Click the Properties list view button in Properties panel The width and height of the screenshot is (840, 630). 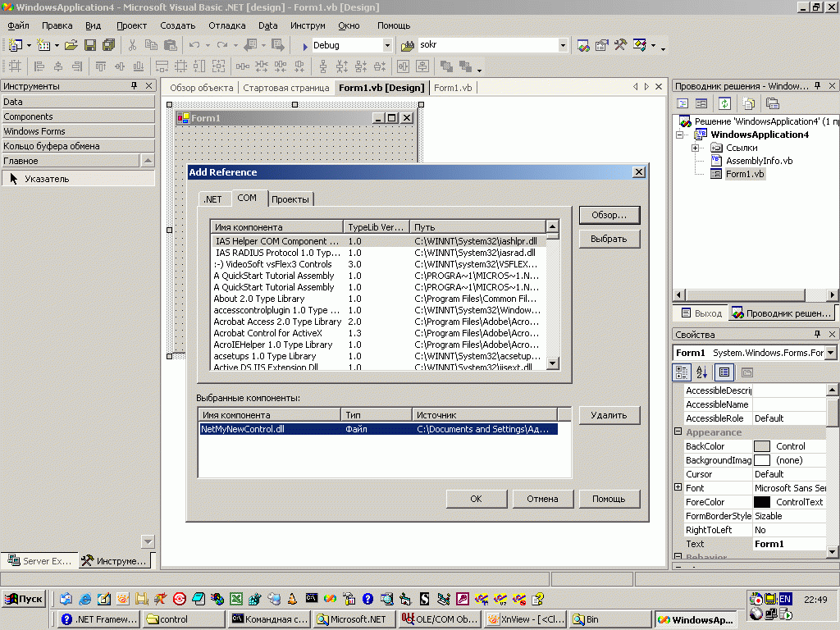click(x=724, y=372)
